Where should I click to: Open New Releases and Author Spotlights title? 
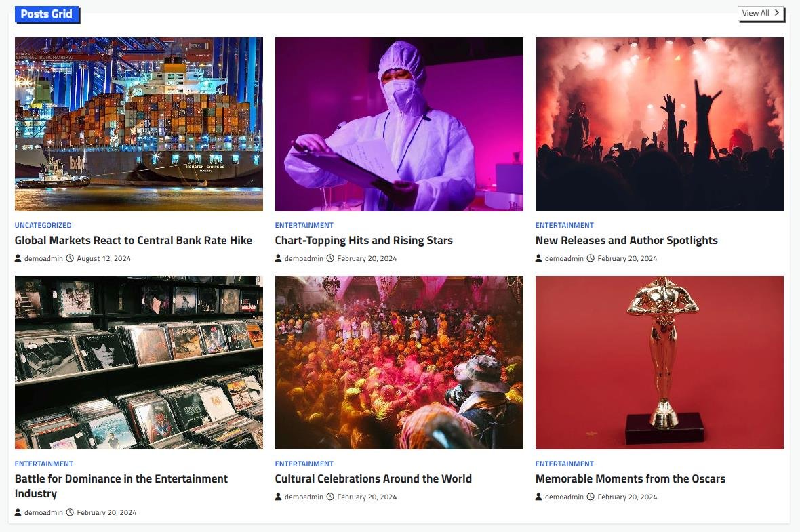pyautogui.click(x=626, y=240)
